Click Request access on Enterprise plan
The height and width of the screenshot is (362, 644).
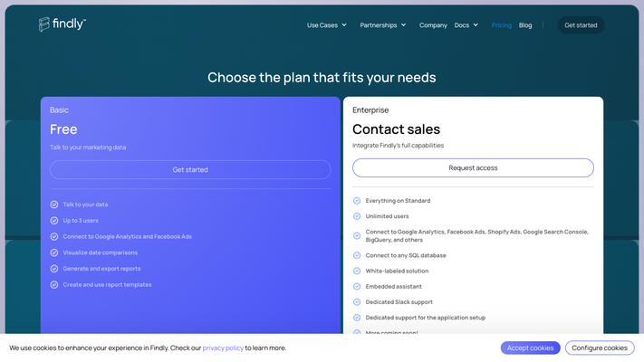(x=473, y=167)
